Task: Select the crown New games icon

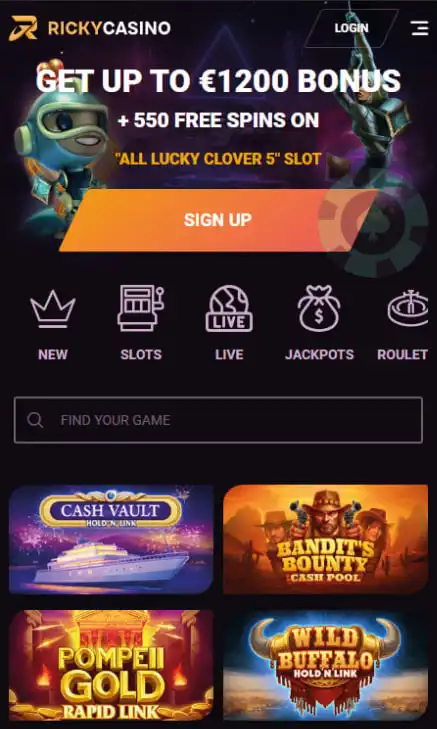Action: (53, 309)
